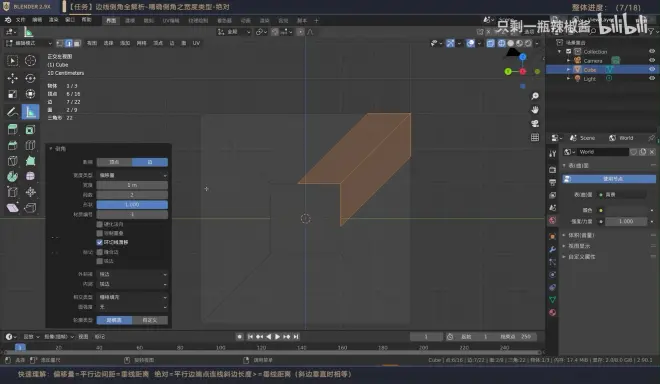The image size is (660, 384).
Task: Select the Move tool in the toolbar
Action: point(13,78)
